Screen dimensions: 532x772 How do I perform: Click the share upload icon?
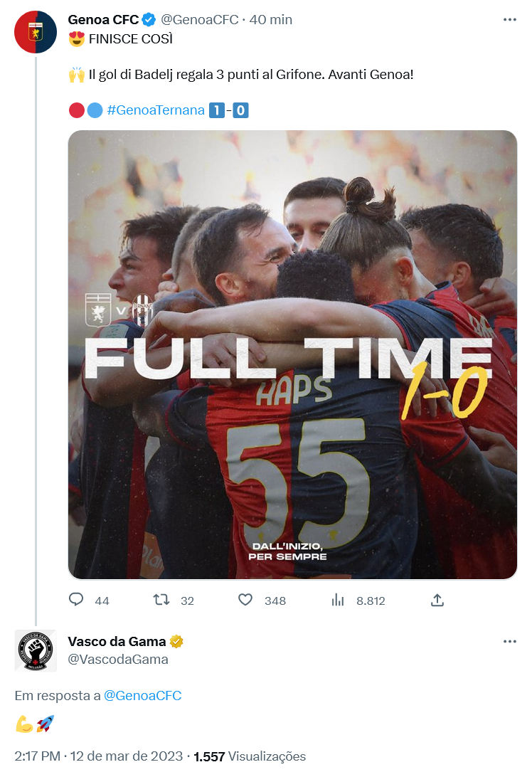(x=437, y=600)
